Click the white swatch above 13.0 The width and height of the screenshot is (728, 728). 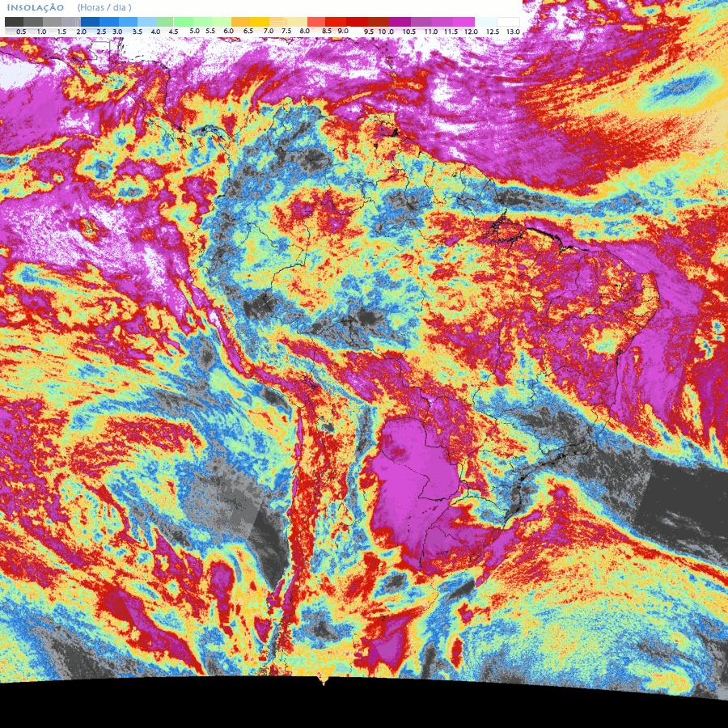click(508, 21)
